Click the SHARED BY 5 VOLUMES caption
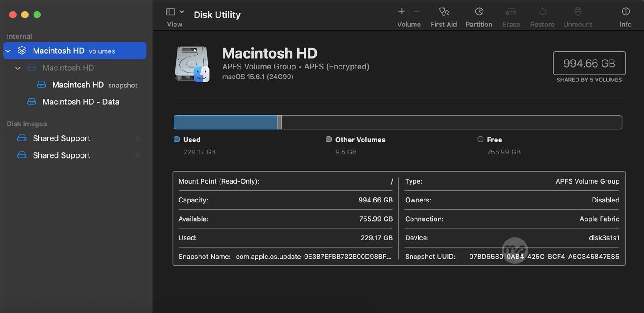 589,80
